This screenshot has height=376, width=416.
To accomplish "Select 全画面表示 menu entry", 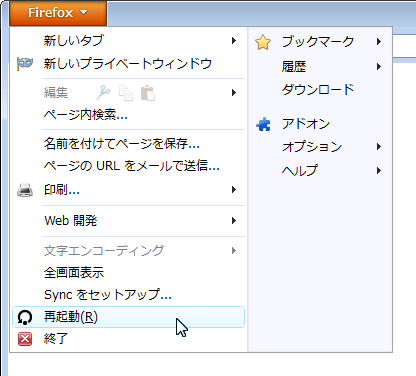I will 128,273.
